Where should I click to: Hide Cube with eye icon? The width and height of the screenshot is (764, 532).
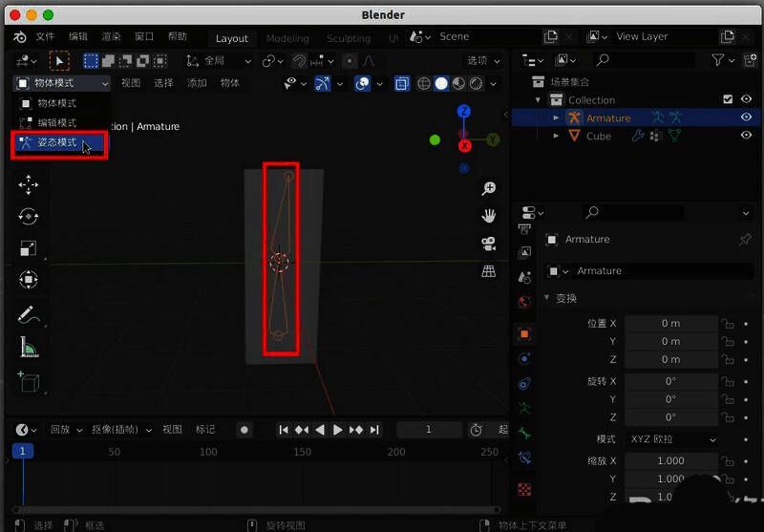pos(746,136)
